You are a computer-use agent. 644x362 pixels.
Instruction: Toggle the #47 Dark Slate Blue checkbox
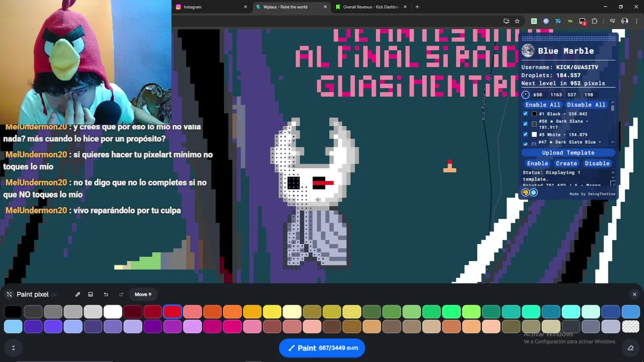click(x=526, y=144)
